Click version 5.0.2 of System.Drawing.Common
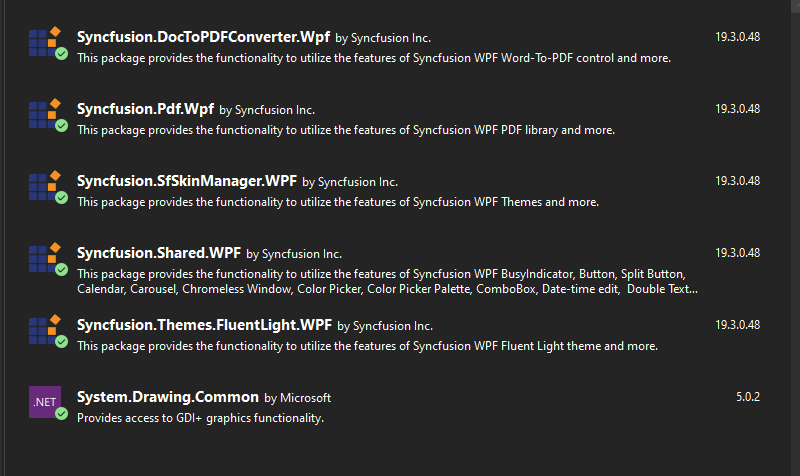The height and width of the screenshot is (476, 800). click(x=748, y=397)
